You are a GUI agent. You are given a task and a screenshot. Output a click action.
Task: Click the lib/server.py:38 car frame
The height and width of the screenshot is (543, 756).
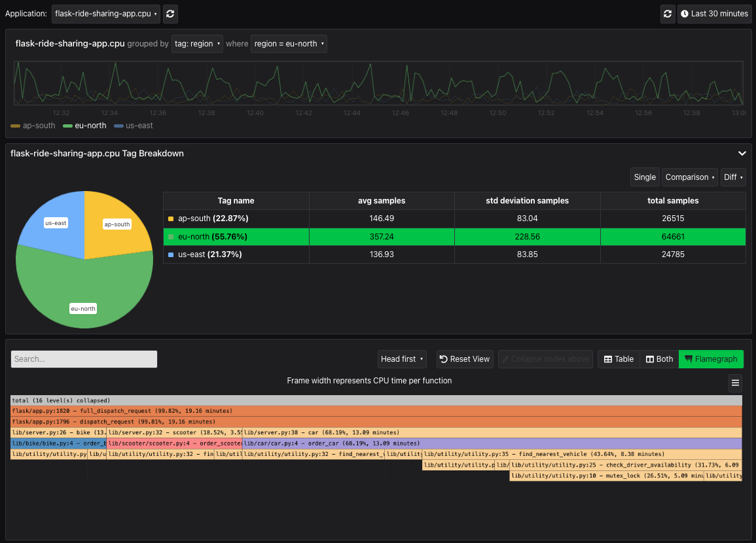coord(492,432)
